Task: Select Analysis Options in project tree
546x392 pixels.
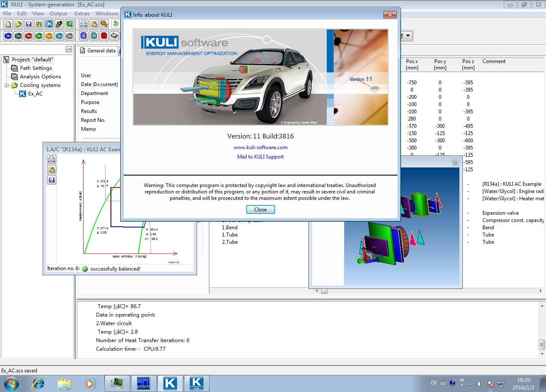Action: (41, 77)
